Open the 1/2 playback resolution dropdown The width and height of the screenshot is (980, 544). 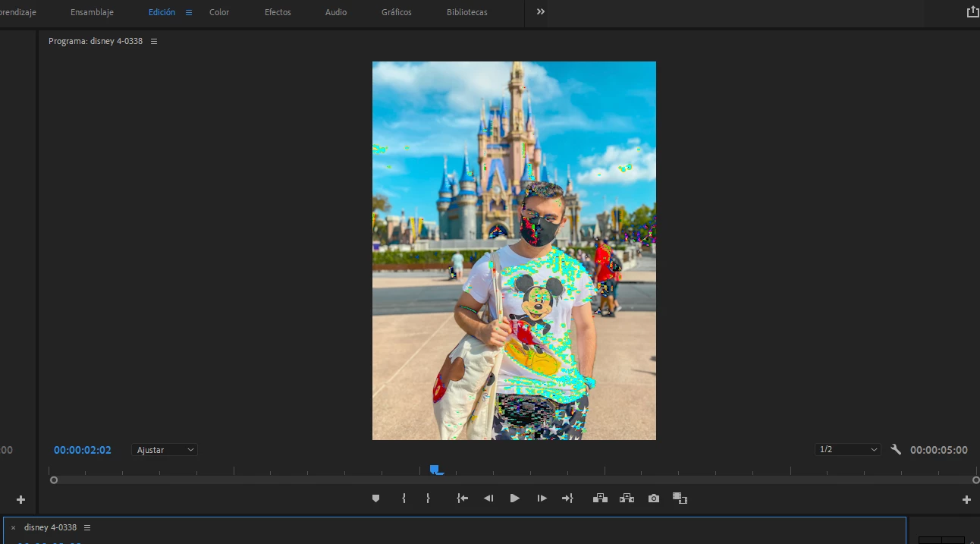(x=848, y=450)
